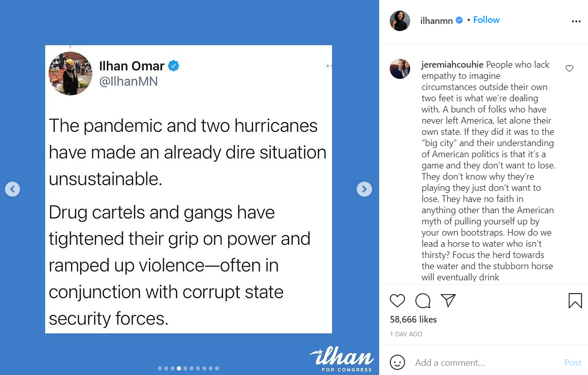This screenshot has width=588, height=375.
Task: Save post with the bookmark icon
Action: [x=575, y=301]
